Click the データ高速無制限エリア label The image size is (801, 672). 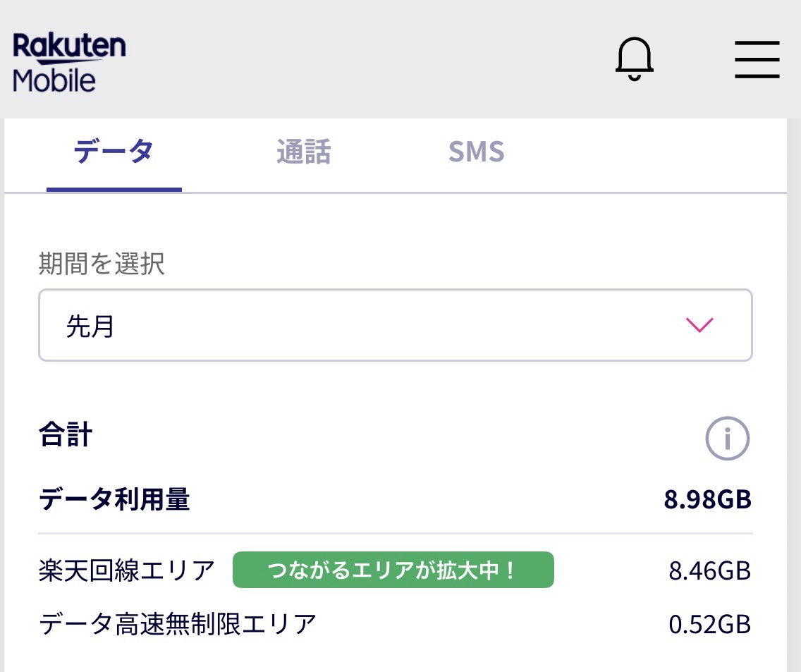click(x=178, y=624)
